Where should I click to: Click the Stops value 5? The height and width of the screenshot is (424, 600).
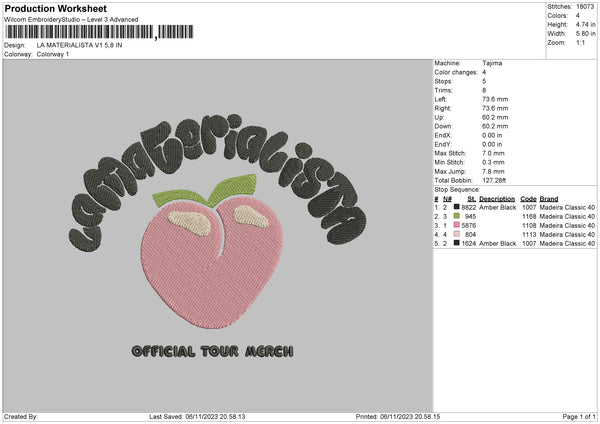[x=484, y=81]
